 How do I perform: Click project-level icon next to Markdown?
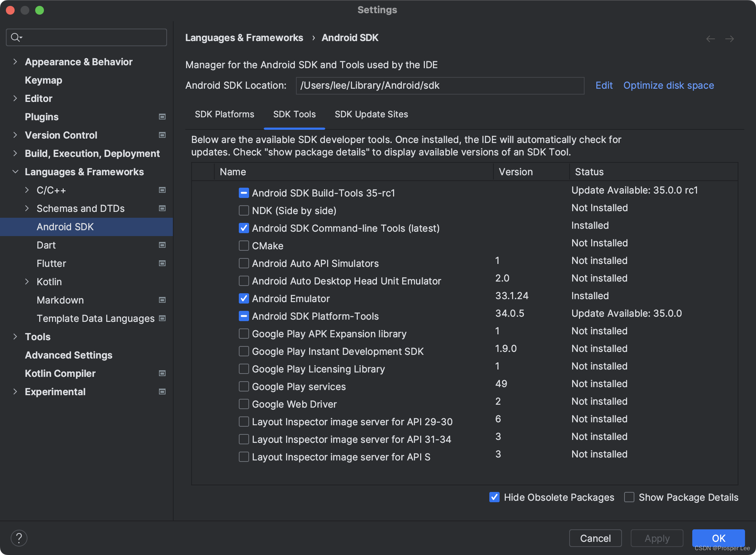(162, 300)
